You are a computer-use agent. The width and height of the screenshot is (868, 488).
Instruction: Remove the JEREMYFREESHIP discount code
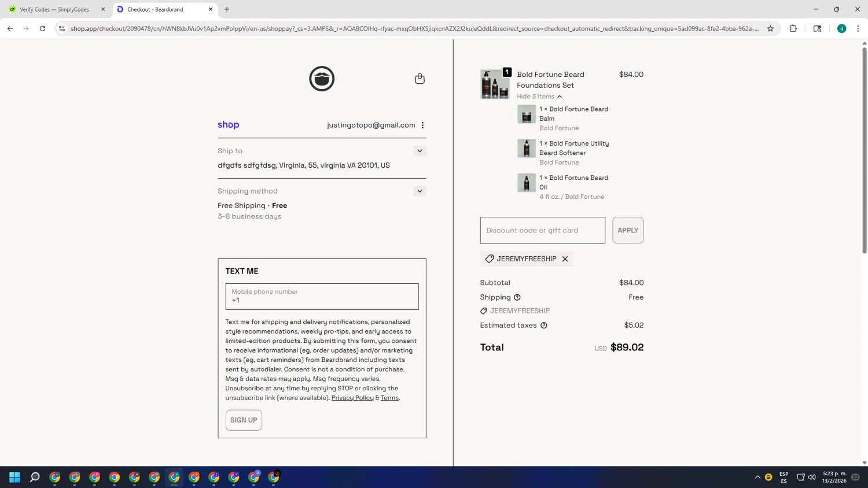pyautogui.click(x=565, y=259)
